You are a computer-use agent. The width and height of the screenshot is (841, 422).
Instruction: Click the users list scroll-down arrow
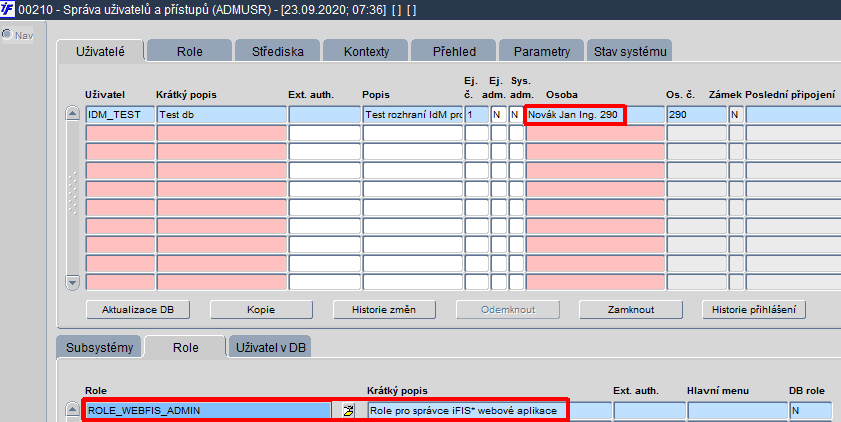pyautogui.click(x=72, y=282)
